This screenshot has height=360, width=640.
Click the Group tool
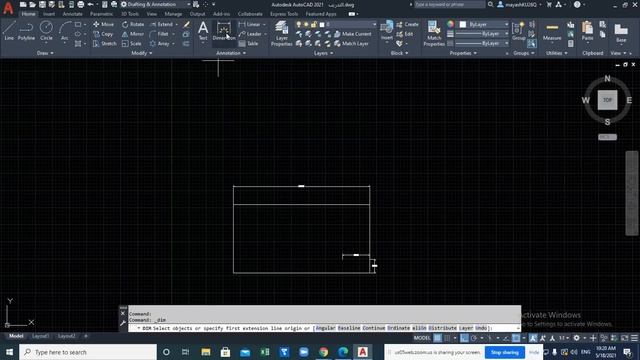click(x=518, y=31)
